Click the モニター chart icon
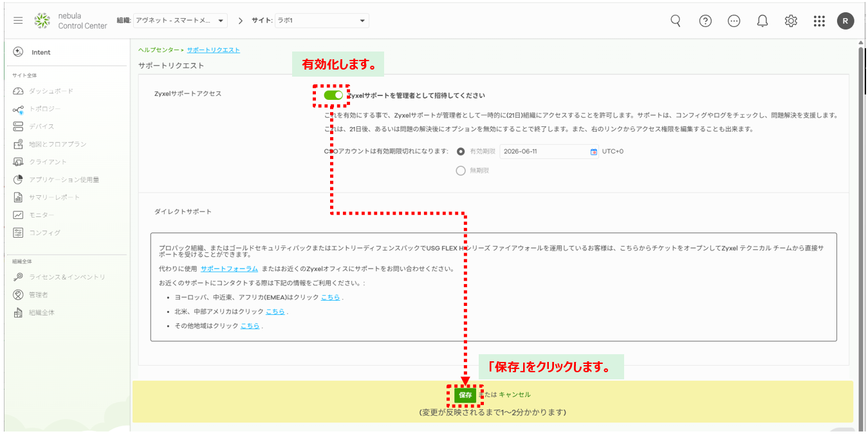 click(x=18, y=215)
